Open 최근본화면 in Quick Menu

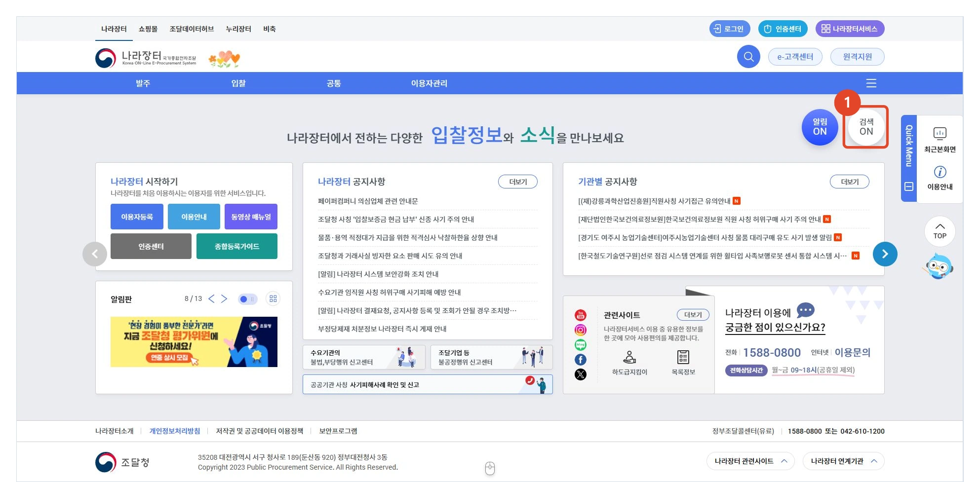940,140
